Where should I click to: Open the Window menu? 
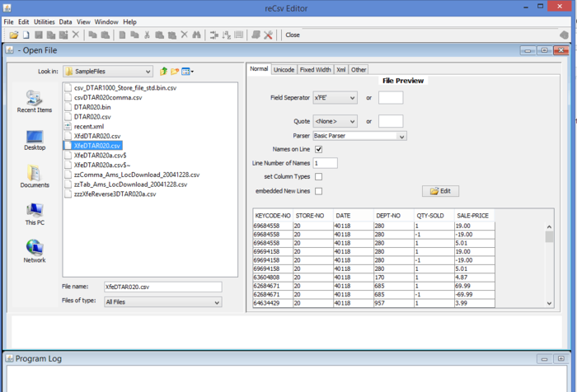point(106,21)
